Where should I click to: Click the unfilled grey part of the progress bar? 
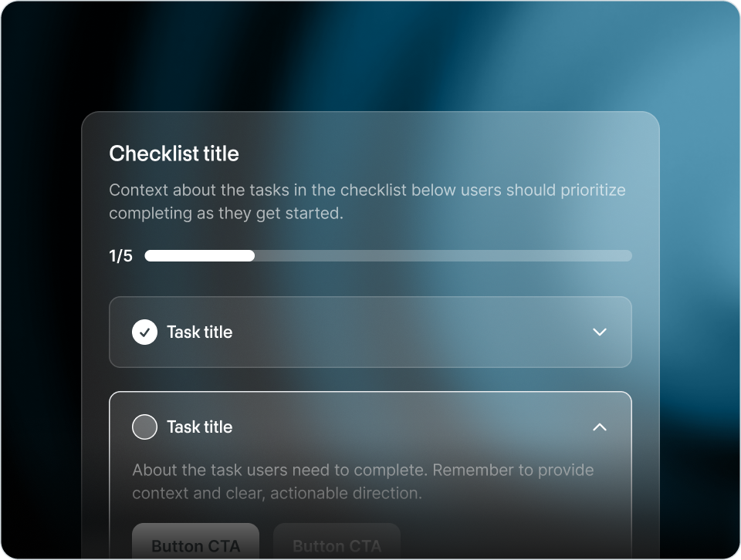[442, 256]
